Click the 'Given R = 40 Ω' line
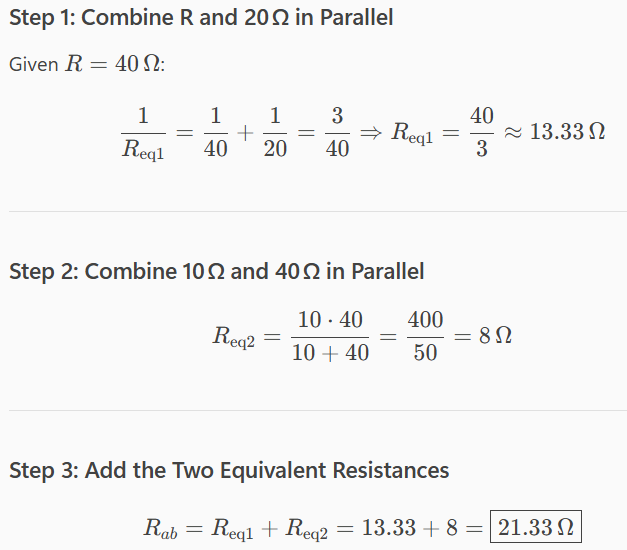 click(x=87, y=64)
